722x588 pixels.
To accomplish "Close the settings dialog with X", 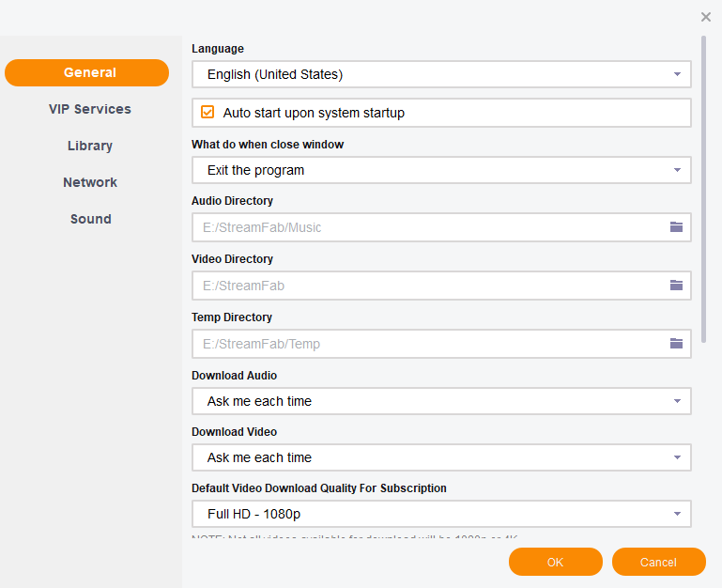I will coord(706,17).
